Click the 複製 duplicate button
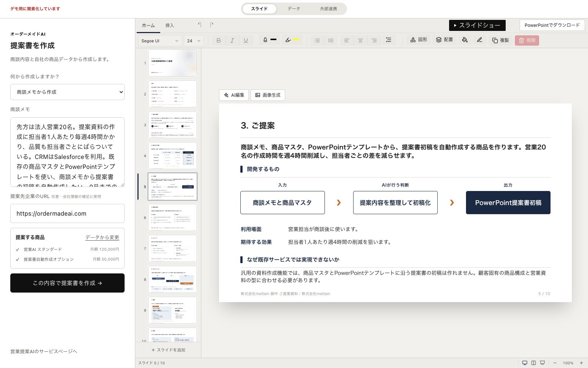The height and width of the screenshot is (368, 588). click(x=501, y=40)
